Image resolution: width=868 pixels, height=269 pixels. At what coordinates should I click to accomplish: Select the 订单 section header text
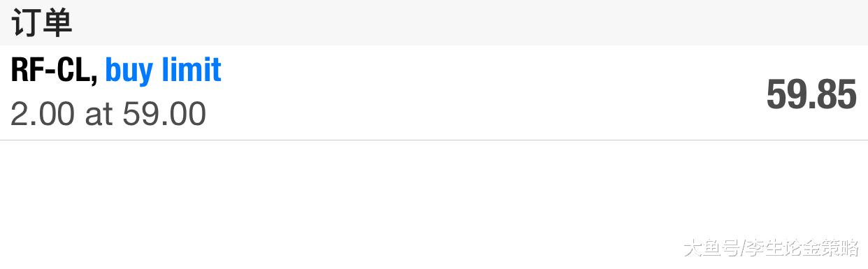pyautogui.click(x=41, y=23)
